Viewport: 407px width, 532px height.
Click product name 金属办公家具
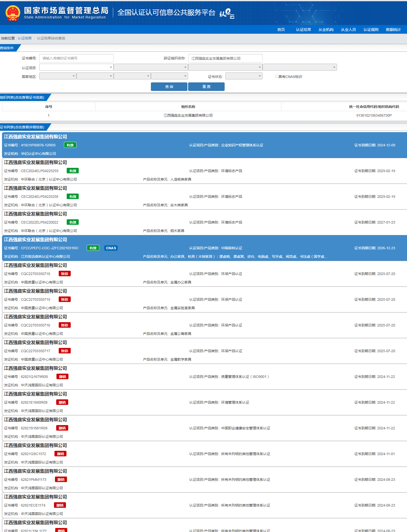(181, 282)
